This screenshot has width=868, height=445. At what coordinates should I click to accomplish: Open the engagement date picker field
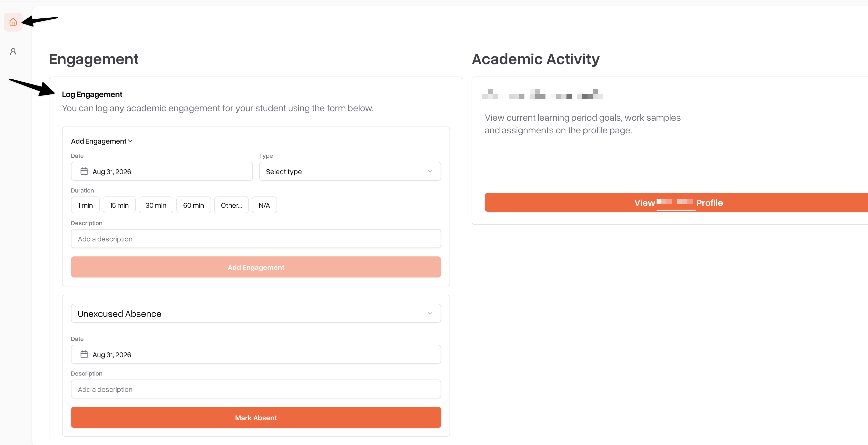(x=162, y=171)
